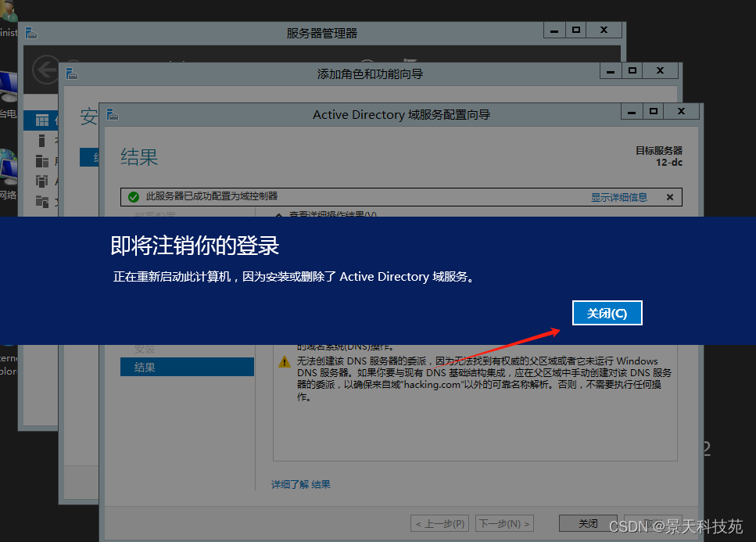Click the 正在重新启动此计算机 message text
The width and height of the screenshot is (756, 542).
[x=294, y=277]
